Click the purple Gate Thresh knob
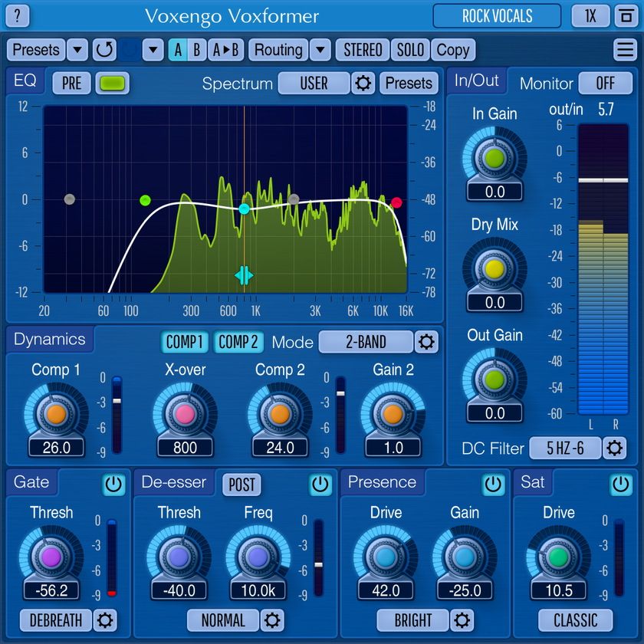This screenshot has width=644, height=644. (x=51, y=557)
